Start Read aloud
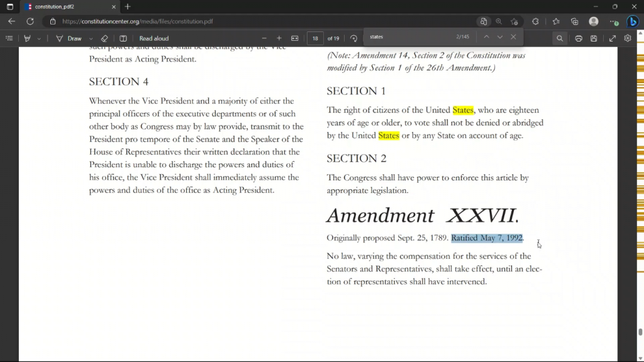 click(154, 38)
